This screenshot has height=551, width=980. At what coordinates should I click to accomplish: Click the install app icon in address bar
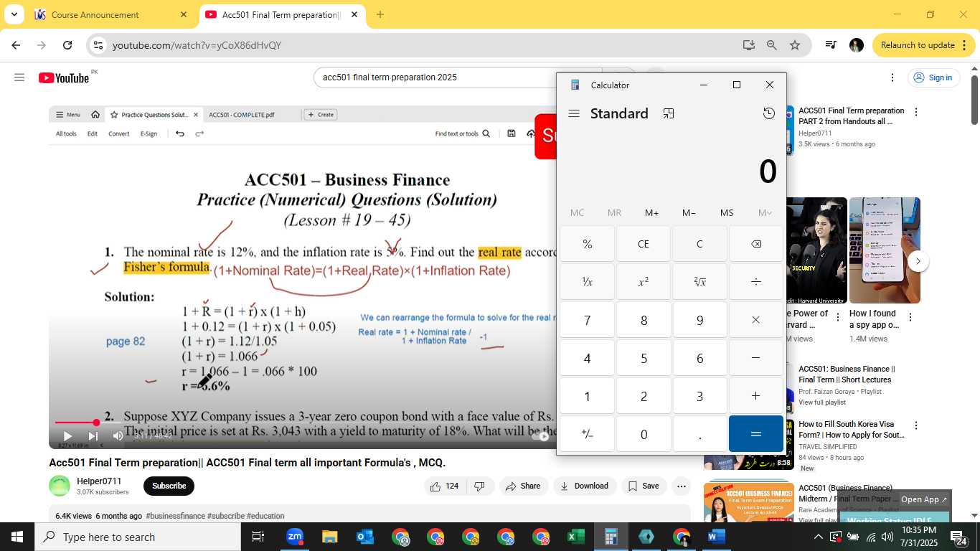749,45
